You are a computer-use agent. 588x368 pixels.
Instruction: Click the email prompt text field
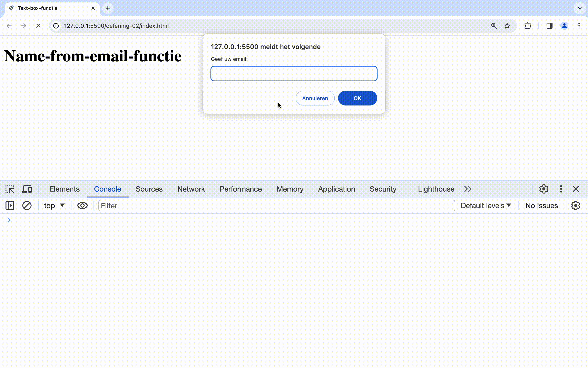pos(294,74)
